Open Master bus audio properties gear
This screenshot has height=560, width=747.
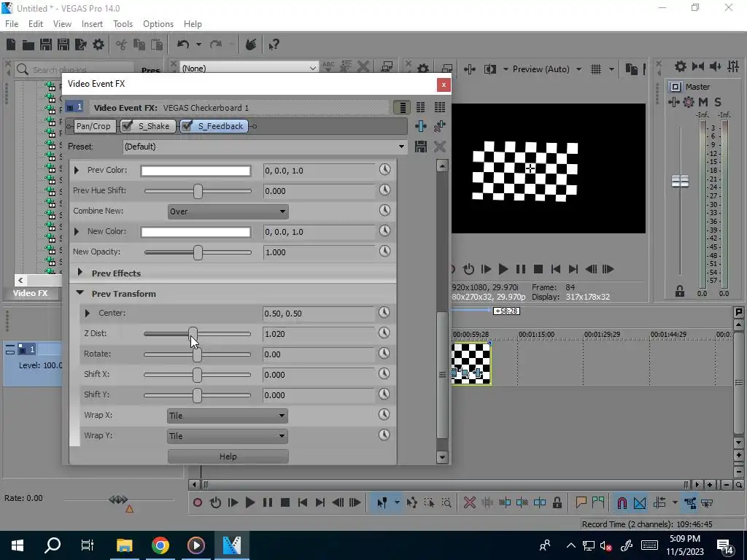coord(681,66)
